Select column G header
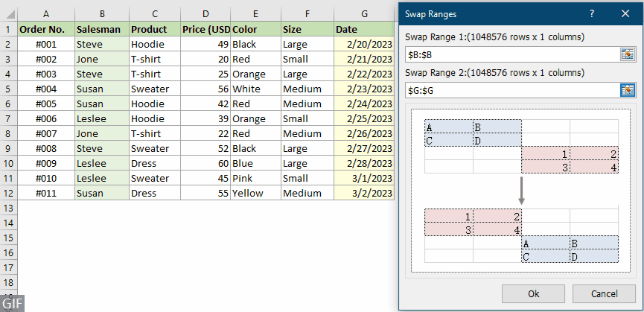Image resolution: width=644 pixels, height=312 pixels. click(x=363, y=13)
